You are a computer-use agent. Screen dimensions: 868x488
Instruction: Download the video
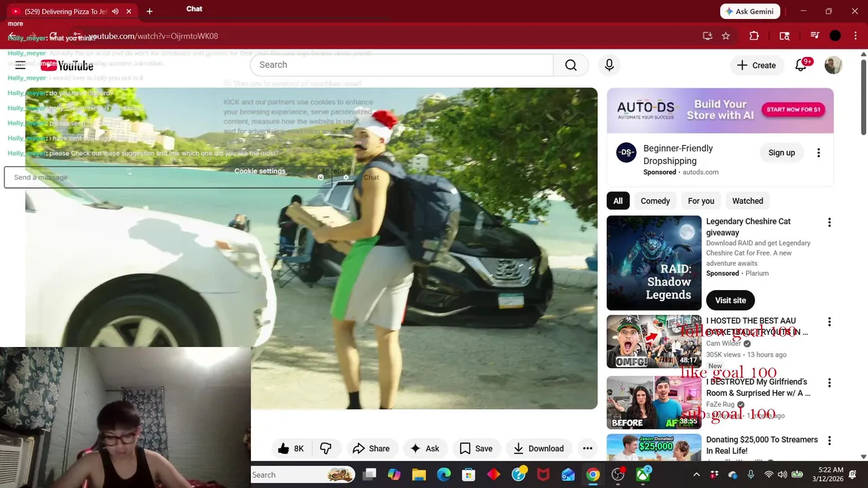[x=539, y=449]
